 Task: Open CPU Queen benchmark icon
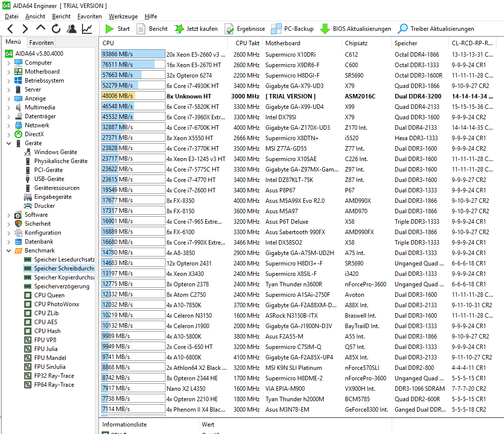(28, 295)
